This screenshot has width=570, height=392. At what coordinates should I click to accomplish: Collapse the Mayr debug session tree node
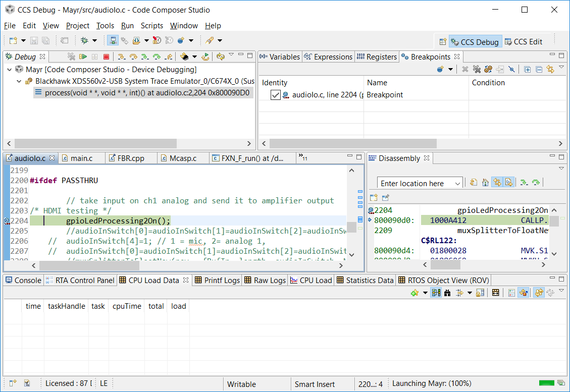point(9,70)
